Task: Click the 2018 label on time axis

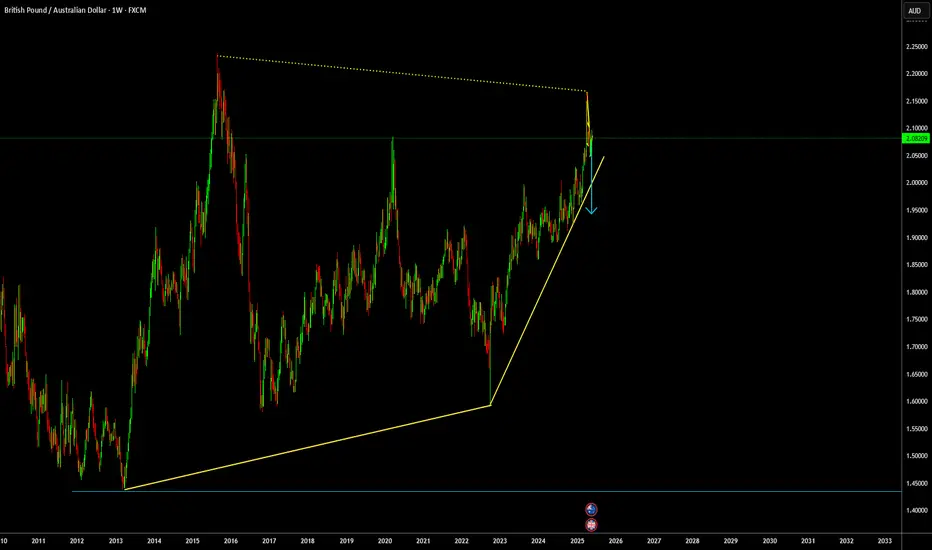Action: pos(307,541)
